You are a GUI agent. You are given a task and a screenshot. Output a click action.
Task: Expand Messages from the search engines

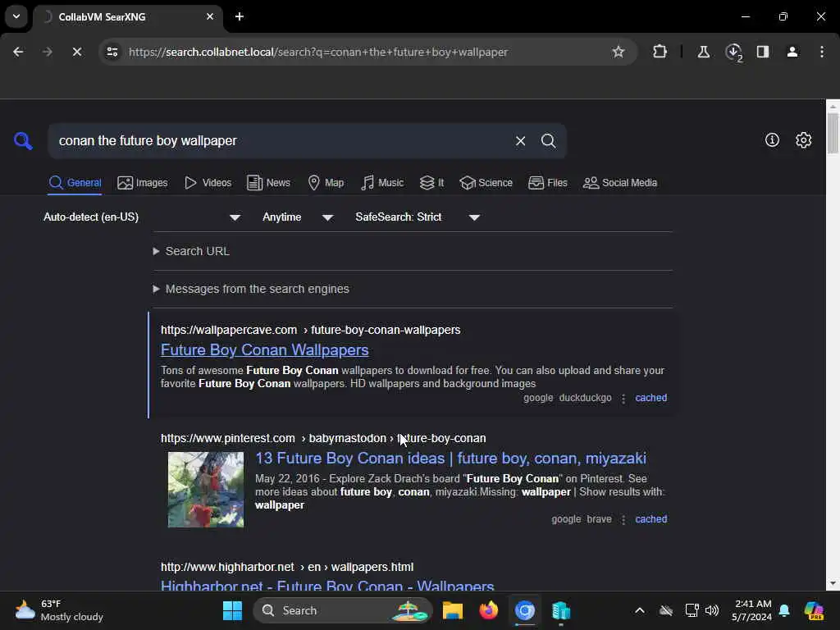pyautogui.click(x=251, y=289)
